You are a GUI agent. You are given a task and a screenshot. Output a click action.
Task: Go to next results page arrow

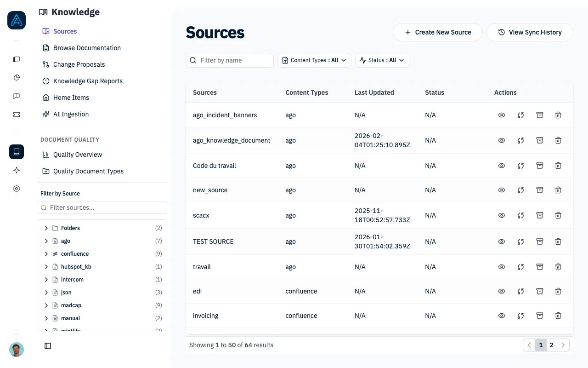click(563, 345)
